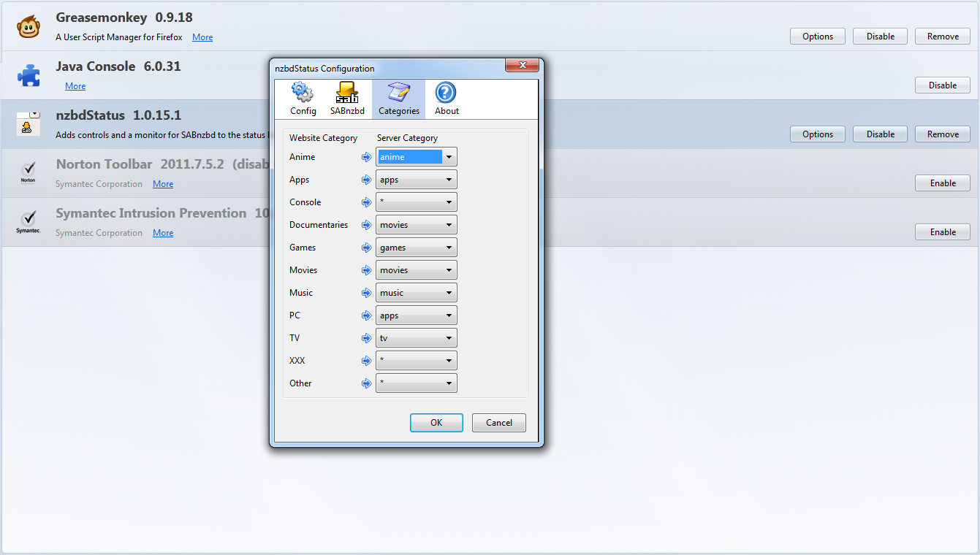Click the blue arrow icon beside Games
The height and width of the screenshot is (555, 980).
tap(367, 248)
